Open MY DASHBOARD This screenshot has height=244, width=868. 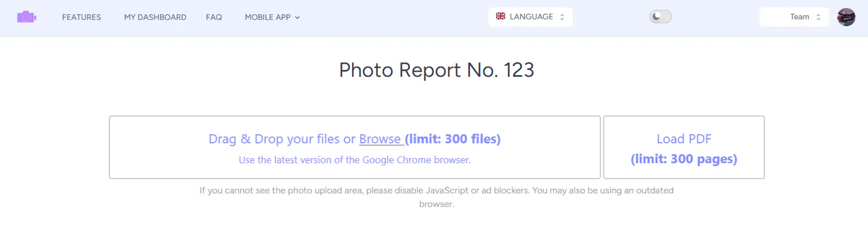[x=155, y=17]
